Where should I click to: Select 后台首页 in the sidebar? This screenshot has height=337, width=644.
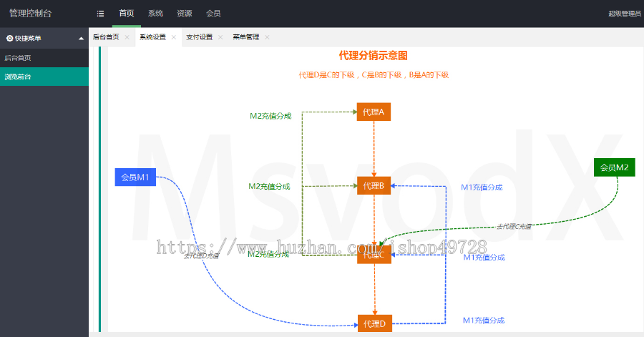(x=44, y=58)
